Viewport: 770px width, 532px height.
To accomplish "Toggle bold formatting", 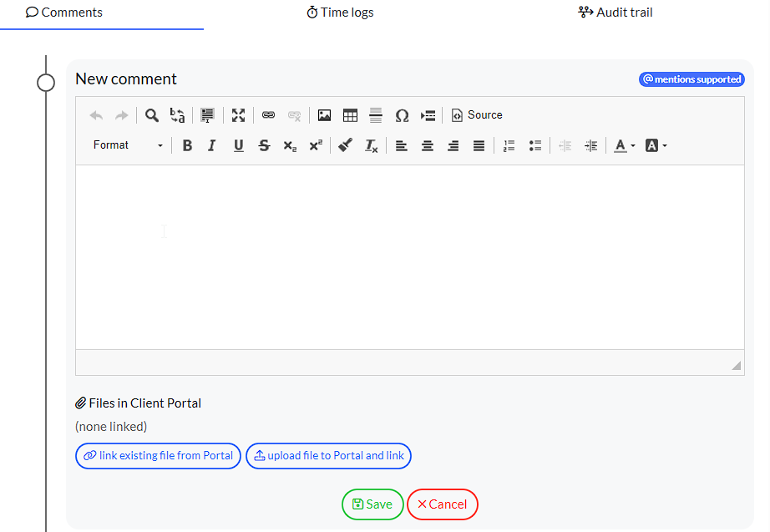I will pos(187,145).
